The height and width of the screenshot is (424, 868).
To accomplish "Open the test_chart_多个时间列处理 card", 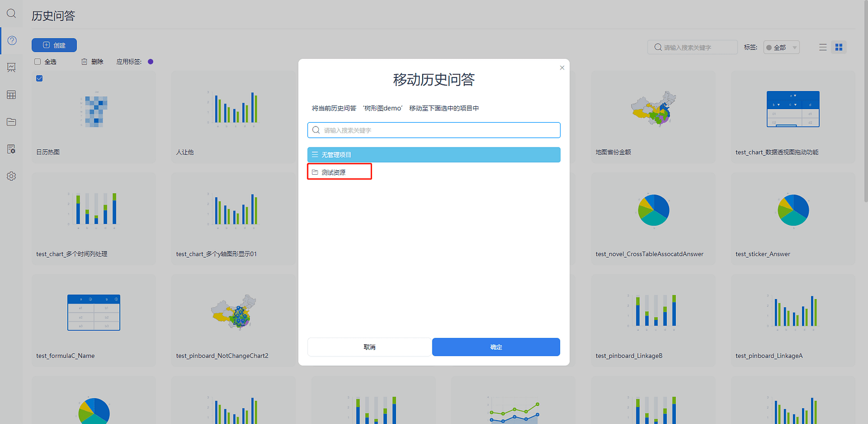I will click(94, 219).
